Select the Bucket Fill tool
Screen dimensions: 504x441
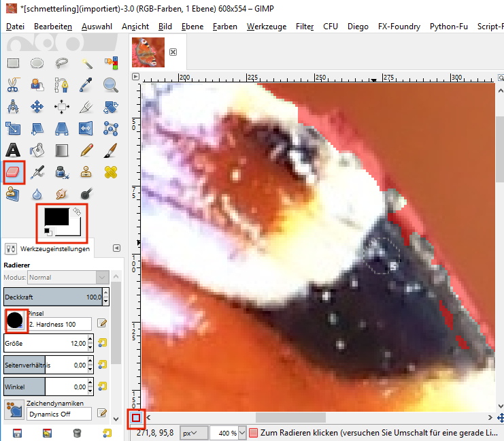pyautogui.click(x=37, y=150)
